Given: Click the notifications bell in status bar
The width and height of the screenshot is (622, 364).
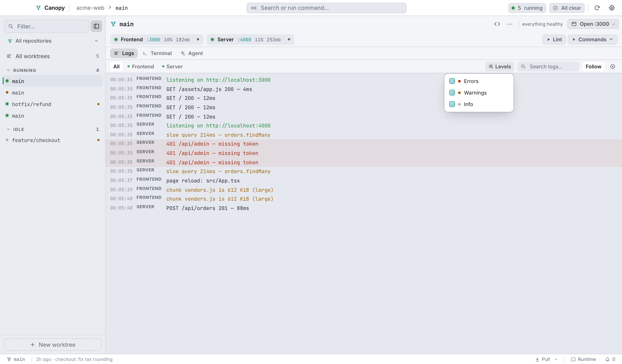Looking at the screenshot, I should coord(607,359).
